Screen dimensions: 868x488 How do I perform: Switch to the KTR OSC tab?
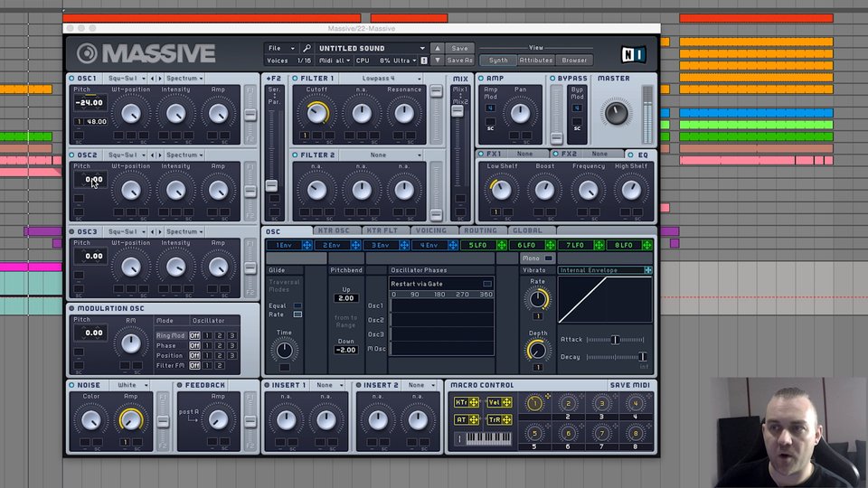[334, 230]
